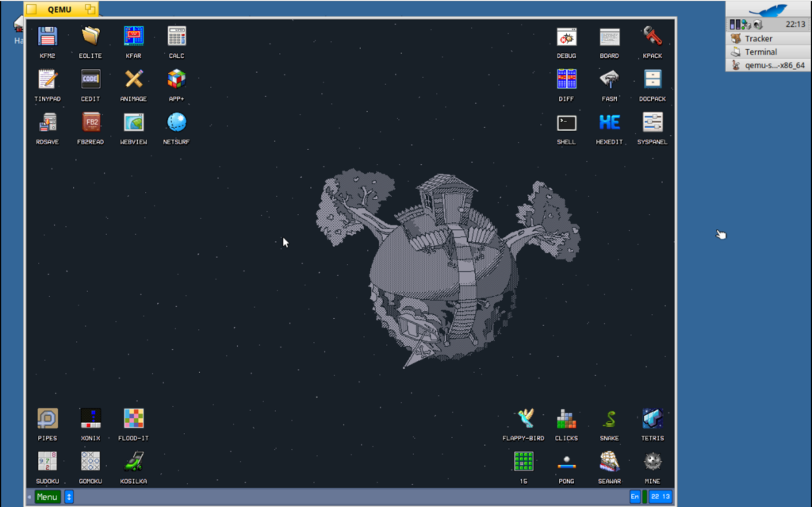Select Tracker in the Haiku Deskbar
Viewport: 812px width, 507px height.
pyautogui.click(x=758, y=39)
